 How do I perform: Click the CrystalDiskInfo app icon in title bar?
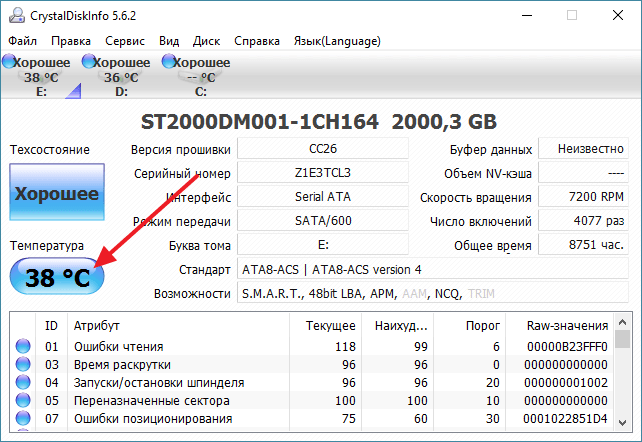[x=13, y=15]
